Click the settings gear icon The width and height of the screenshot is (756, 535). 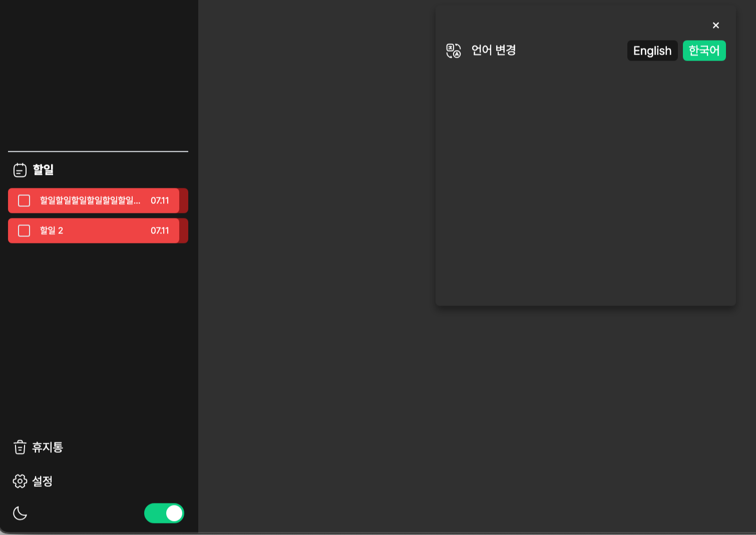20,481
